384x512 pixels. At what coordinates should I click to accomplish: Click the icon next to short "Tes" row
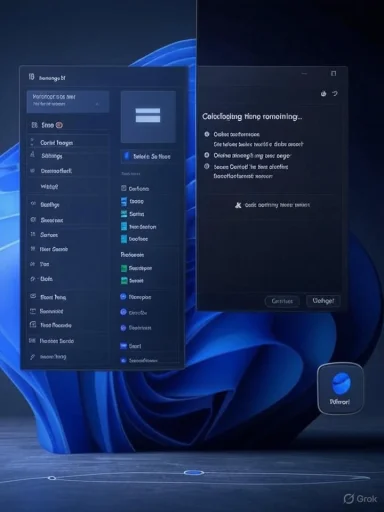(x=33, y=264)
